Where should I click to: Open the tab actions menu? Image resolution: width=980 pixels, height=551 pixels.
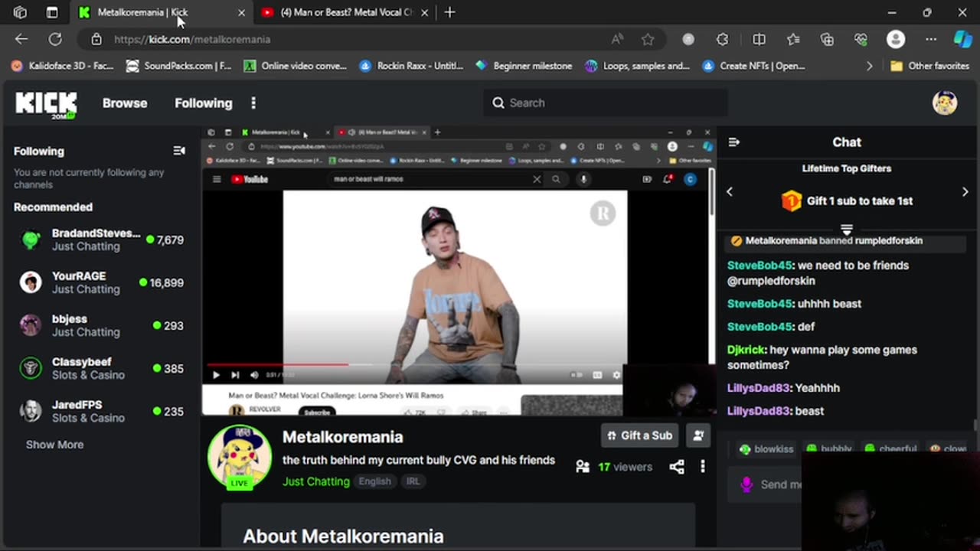[51, 12]
